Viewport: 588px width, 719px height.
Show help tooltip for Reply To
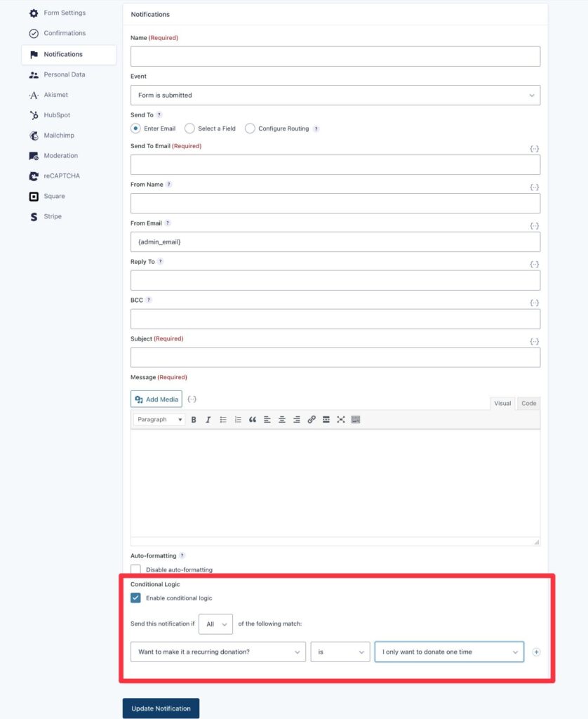(161, 261)
